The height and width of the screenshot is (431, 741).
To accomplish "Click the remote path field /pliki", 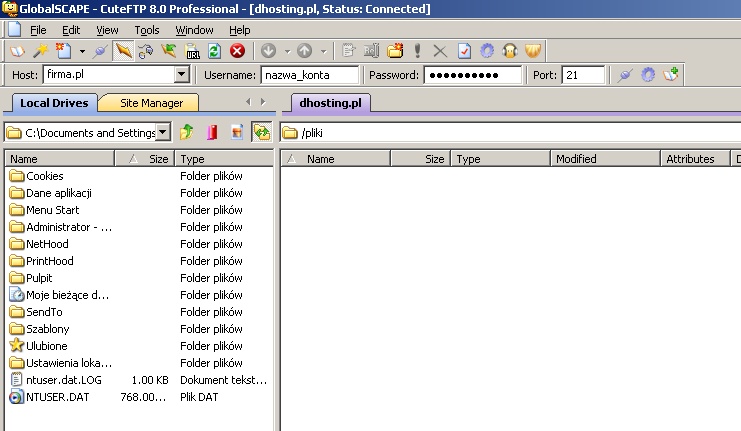I will click(x=511, y=133).
